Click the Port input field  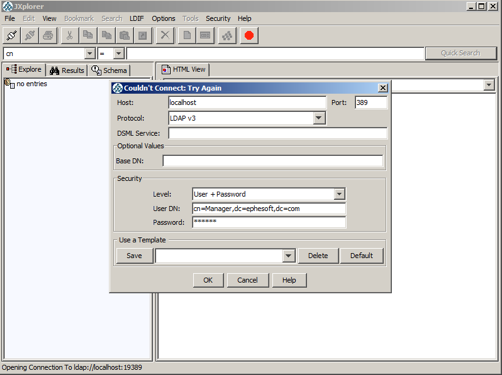click(371, 102)
